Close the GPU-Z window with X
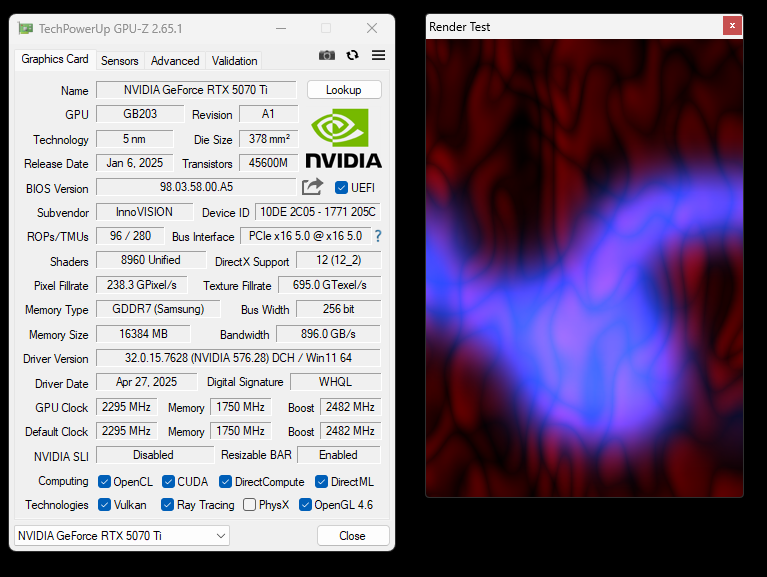The image size is (767, 577). pyautogui.click(x=372, y=28)
